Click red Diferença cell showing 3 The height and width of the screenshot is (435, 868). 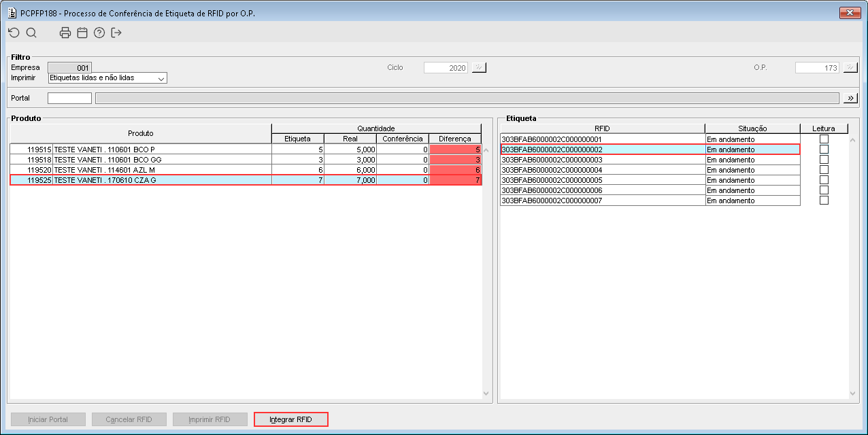[x=455, y=160]
